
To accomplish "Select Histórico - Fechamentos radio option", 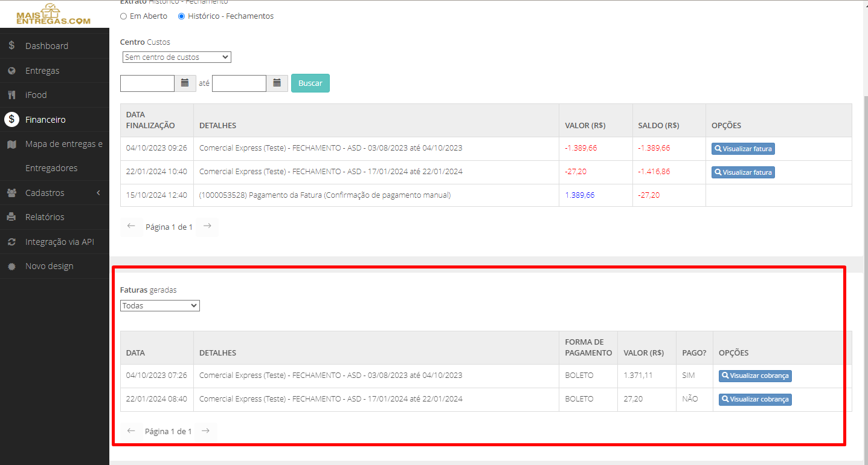I will pos(182,16).
